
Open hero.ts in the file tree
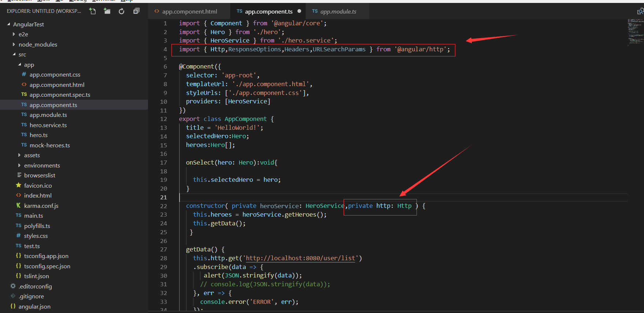[38, 135]
